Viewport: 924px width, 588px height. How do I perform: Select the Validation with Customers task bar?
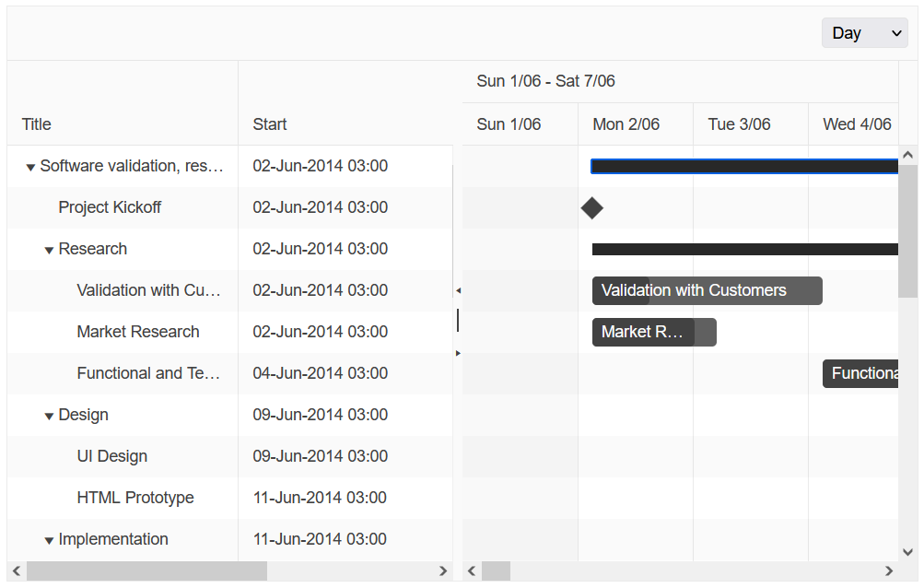pyautogui.click(x=707, y=290)
